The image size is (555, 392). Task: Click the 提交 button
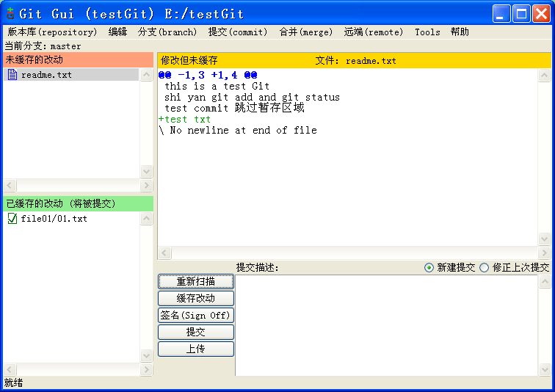pyautogui.click(x=196, y=332)
